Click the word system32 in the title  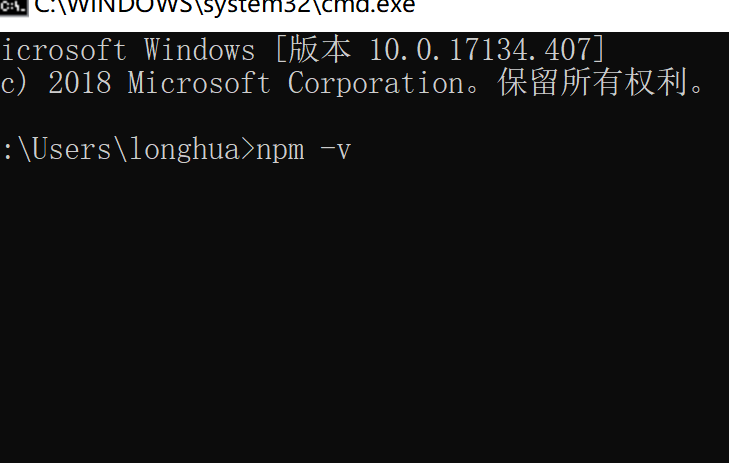point(258,7)
